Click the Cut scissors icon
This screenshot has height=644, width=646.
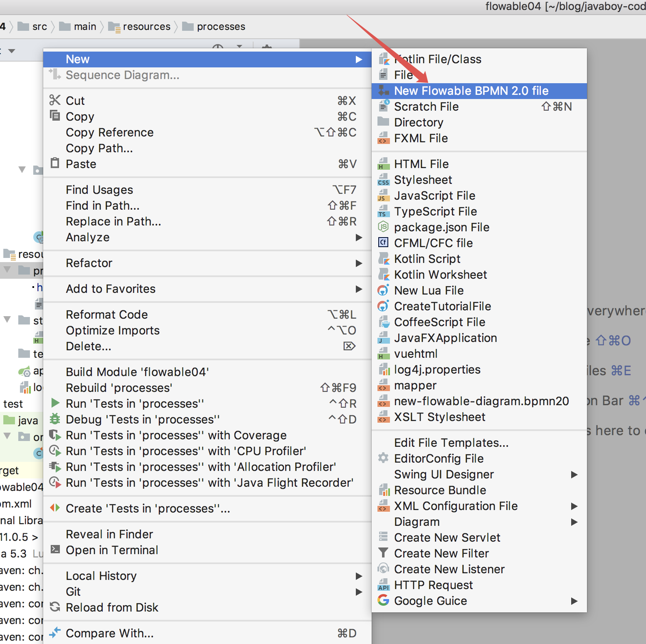55,100
